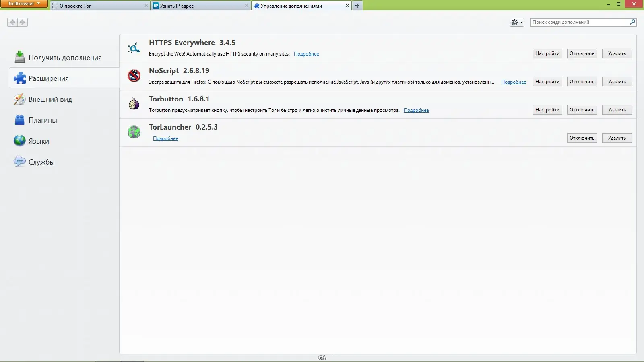This screenshot has height=362, width=644.
Task: Select the HTTPS-Everywhere 3.4.5 title
Action: (x=192, y=43)
